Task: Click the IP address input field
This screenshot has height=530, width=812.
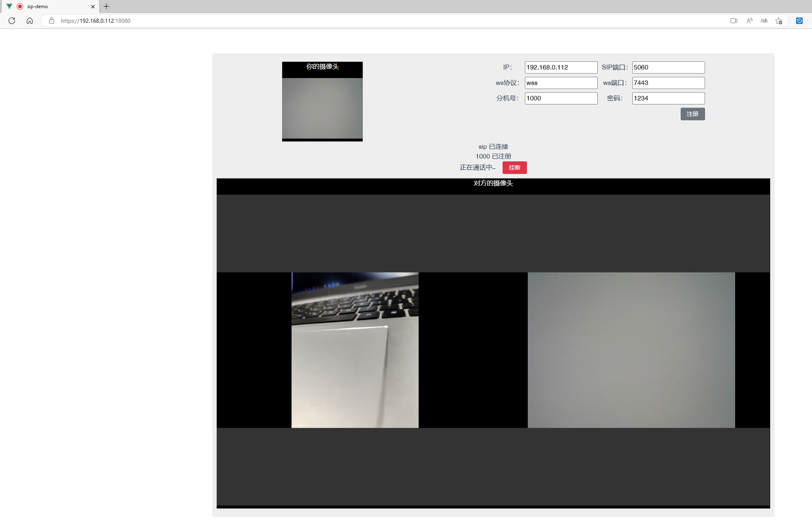Action: [561, 67]
